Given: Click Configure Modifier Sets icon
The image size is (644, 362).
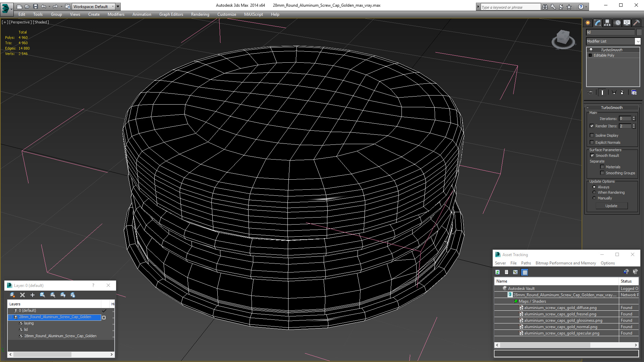Looking at the screenshot, I should 634,93.
